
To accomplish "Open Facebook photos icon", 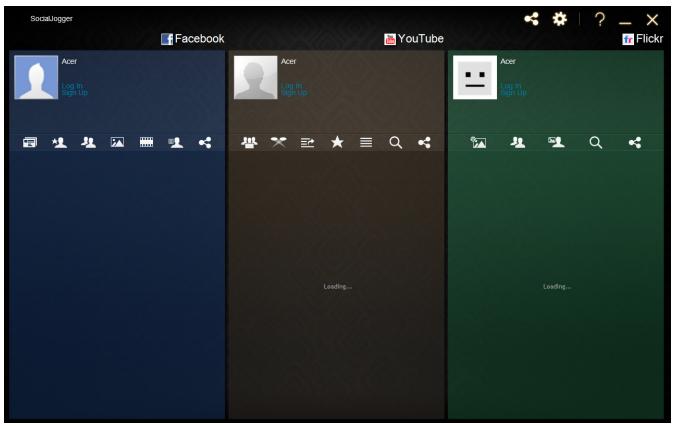I will pos(117,142).
